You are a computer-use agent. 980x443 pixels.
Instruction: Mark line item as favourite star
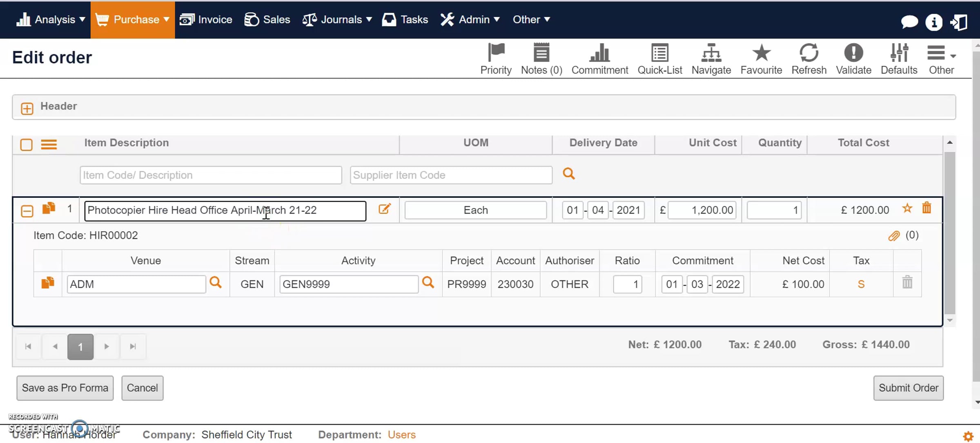(907, 208)
